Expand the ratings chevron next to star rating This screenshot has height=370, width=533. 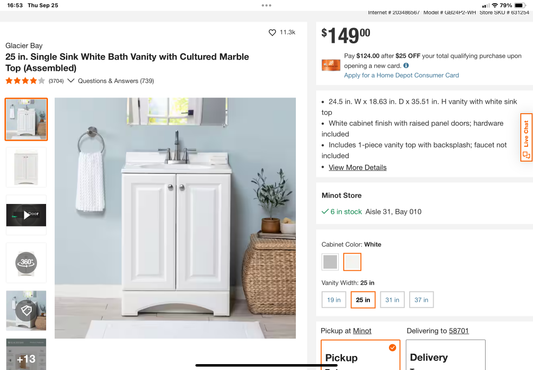tap(71, 81)
